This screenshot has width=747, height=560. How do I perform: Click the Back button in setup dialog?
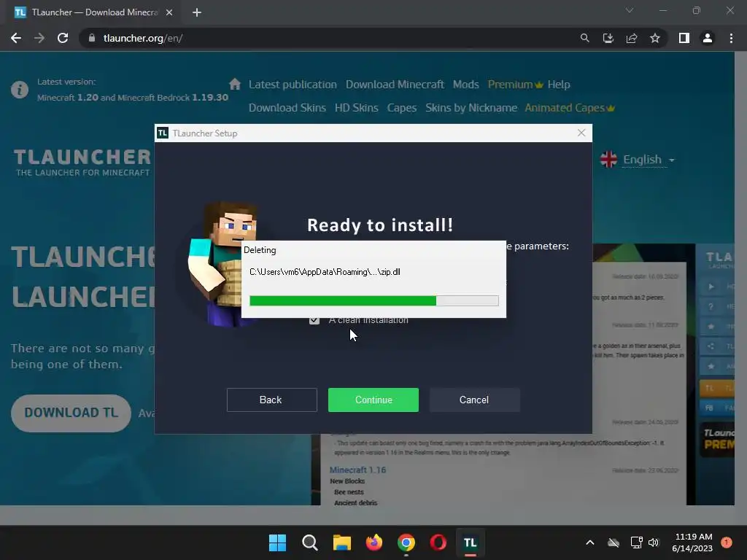pyautogui.click(x=271, y=400)
